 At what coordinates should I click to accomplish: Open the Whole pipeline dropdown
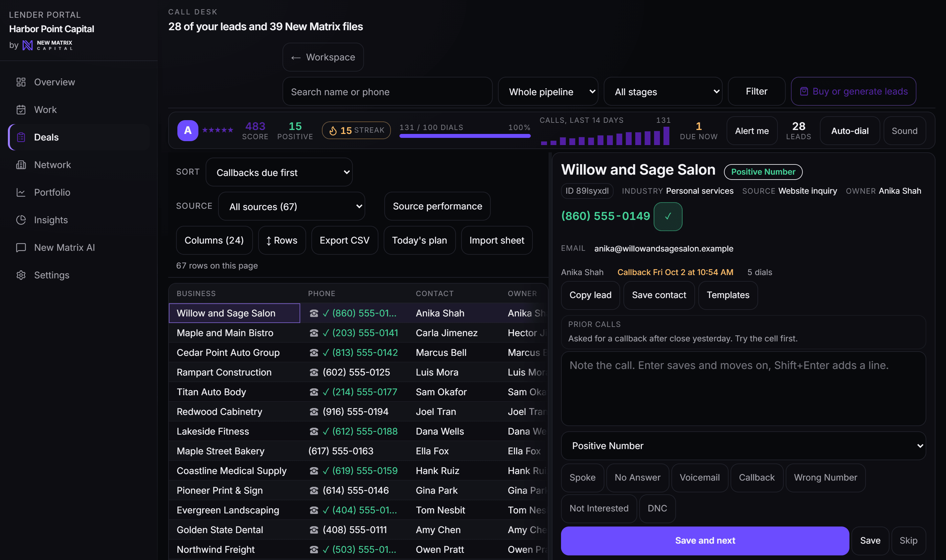tap(548, 92)
